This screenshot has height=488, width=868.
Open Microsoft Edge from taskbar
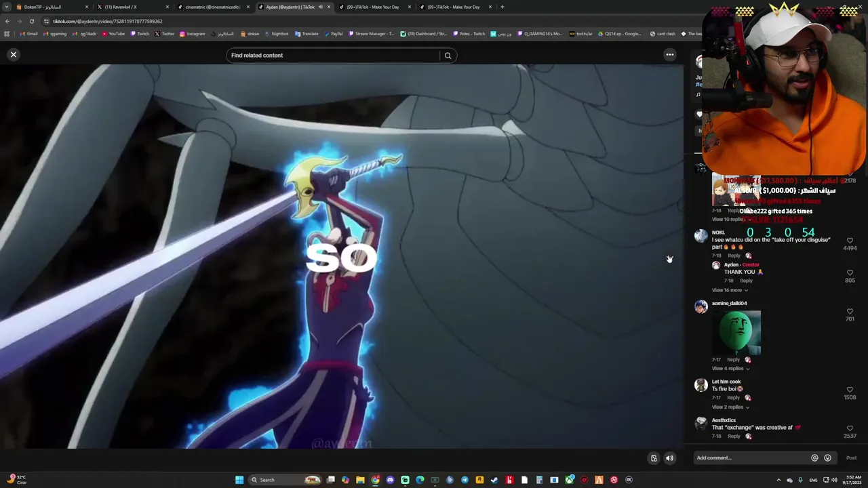(x=420, y=480)
